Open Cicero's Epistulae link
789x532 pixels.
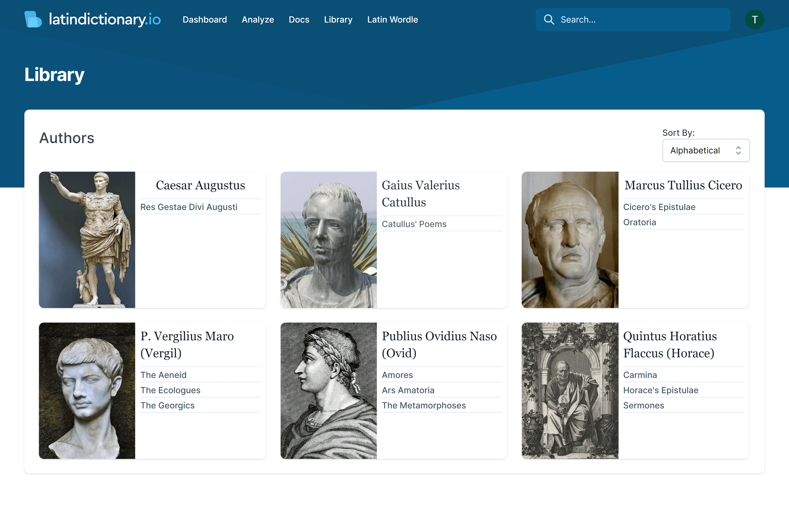[659, 207]
